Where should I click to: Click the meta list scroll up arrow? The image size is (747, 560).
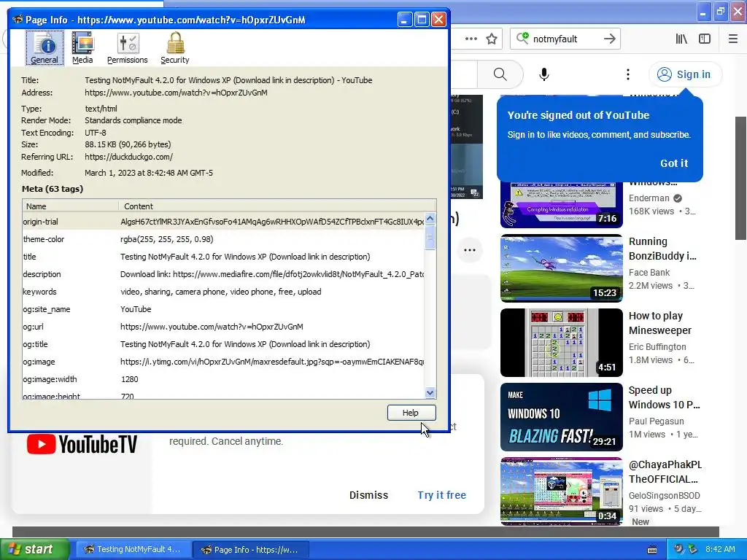pyautogui.click(x=430, y=219)
